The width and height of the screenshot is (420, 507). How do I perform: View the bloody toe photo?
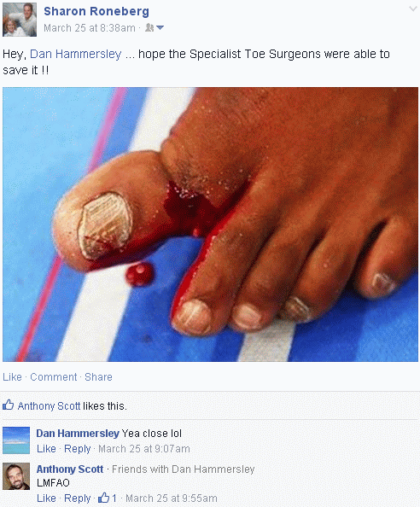pyautogui.click(x=210, y=224)
